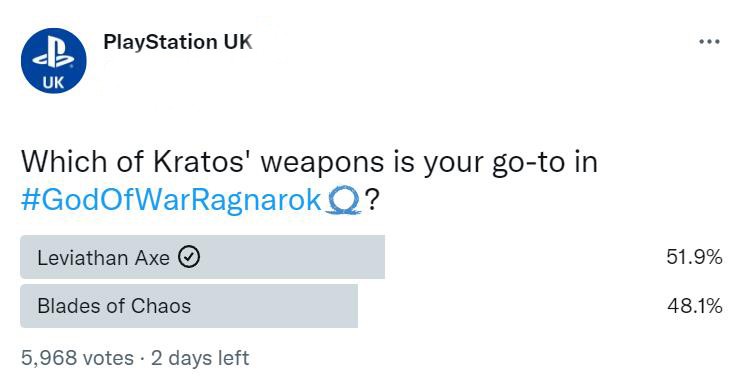Click the UK label inside the avatar
Viewport: 744px width, 391px height.
click(x=53, y=83)
